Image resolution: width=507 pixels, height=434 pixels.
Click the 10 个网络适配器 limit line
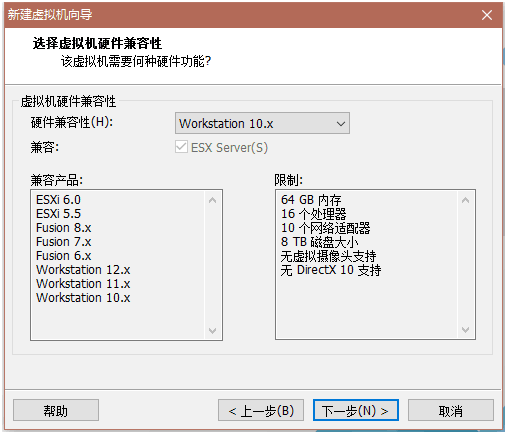326,228
